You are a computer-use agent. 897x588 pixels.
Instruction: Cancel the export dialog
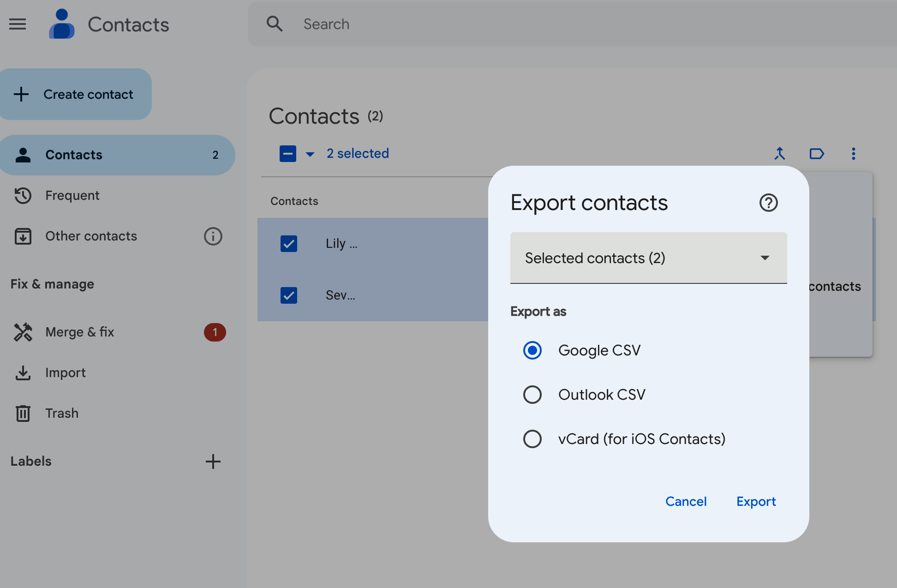click(x=686, y=501)
